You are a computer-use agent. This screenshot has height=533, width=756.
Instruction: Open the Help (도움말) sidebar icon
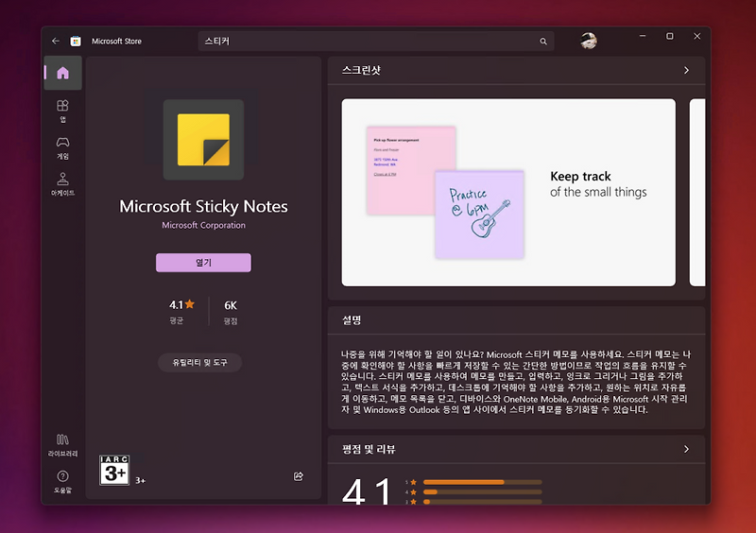click(62, 481)
